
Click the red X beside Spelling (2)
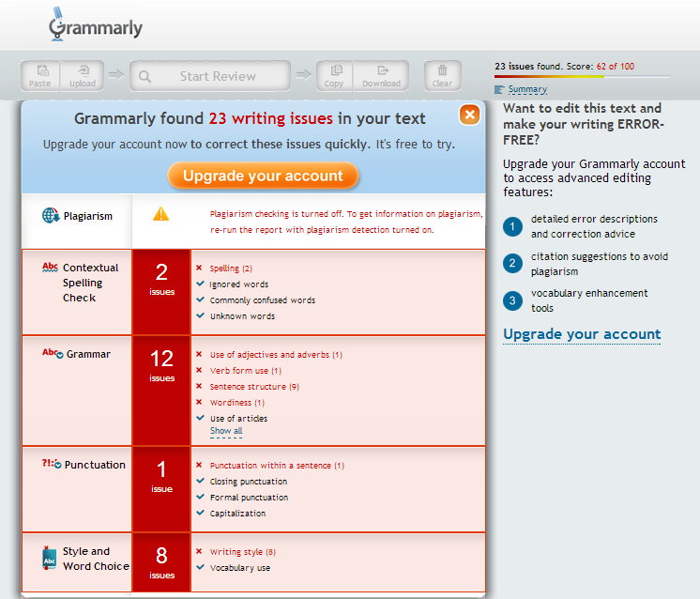click(x=199, y=268)
